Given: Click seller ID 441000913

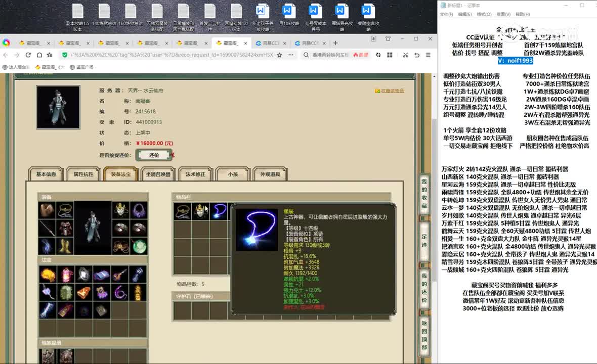Looking at the screenshot, I should pos(149,122).
